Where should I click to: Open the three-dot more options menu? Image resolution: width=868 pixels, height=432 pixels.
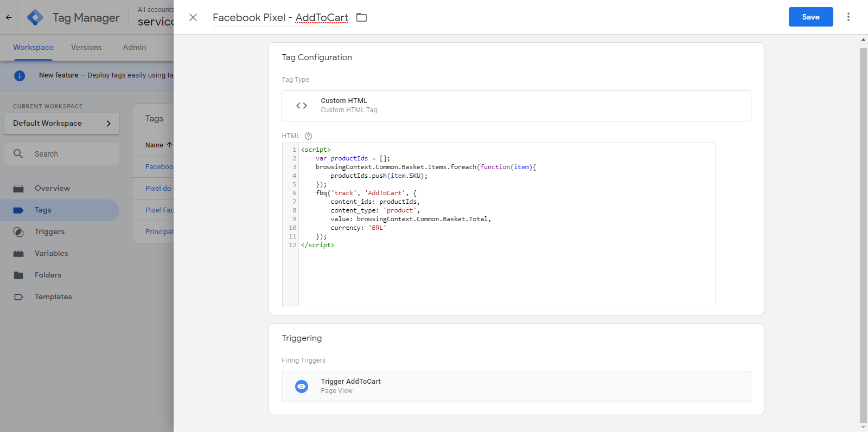point(848,17)
